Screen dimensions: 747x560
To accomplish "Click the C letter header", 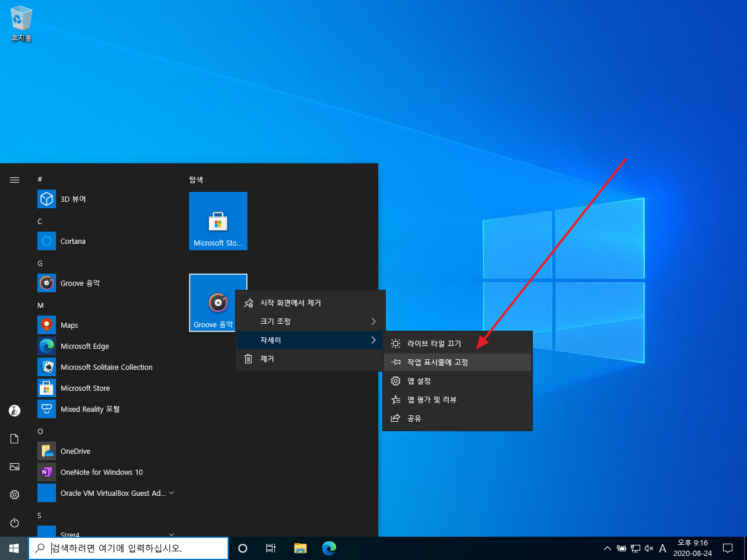I will click(x=40, y=221).
